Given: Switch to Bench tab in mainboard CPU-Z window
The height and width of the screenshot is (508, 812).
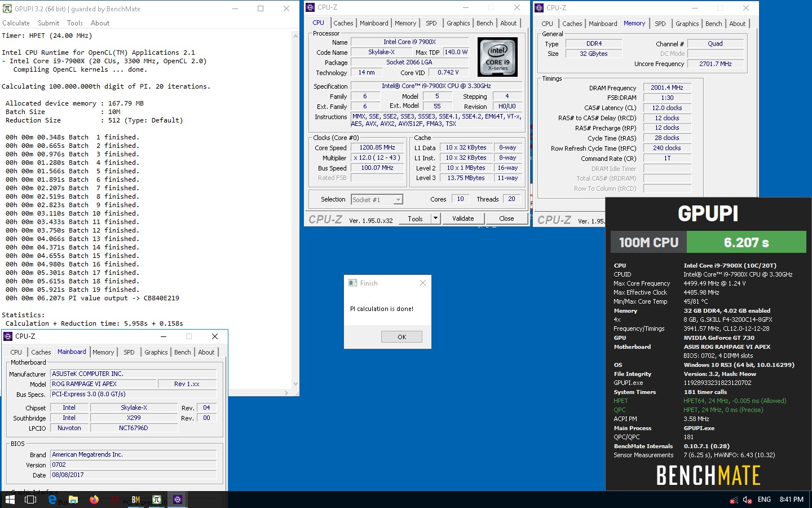Looking at the screenshot, I should pyautogui.click(x=183, y=352).
